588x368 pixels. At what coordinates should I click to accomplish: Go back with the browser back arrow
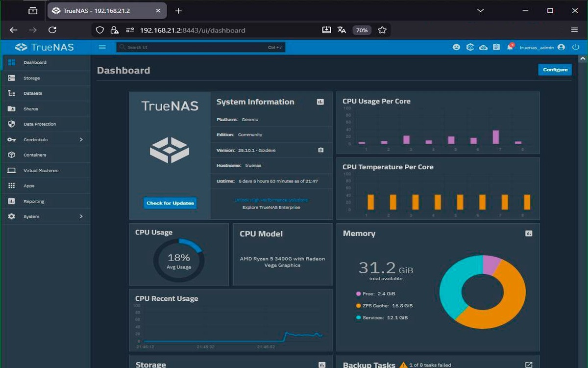(x=13, y=30)
